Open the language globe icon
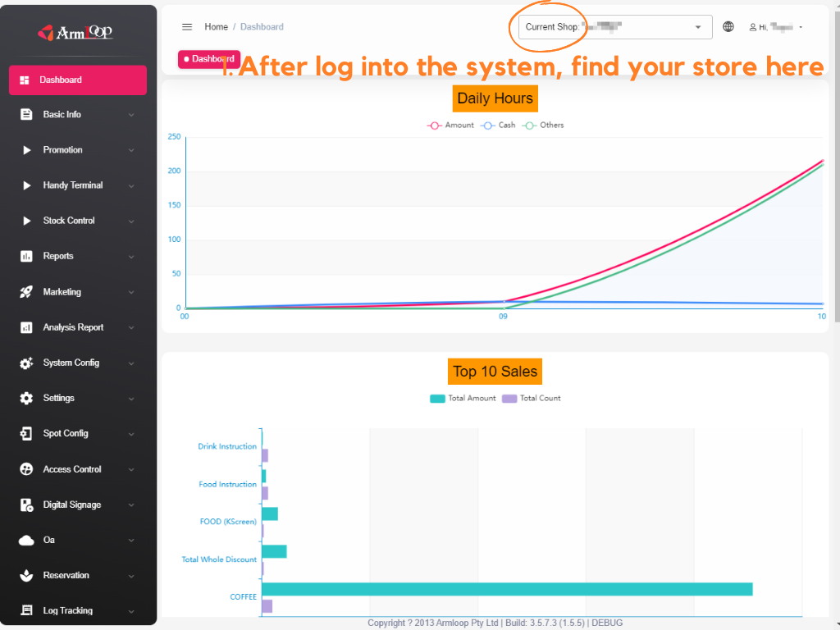The image size is (840, 630). tap(728, 27)
